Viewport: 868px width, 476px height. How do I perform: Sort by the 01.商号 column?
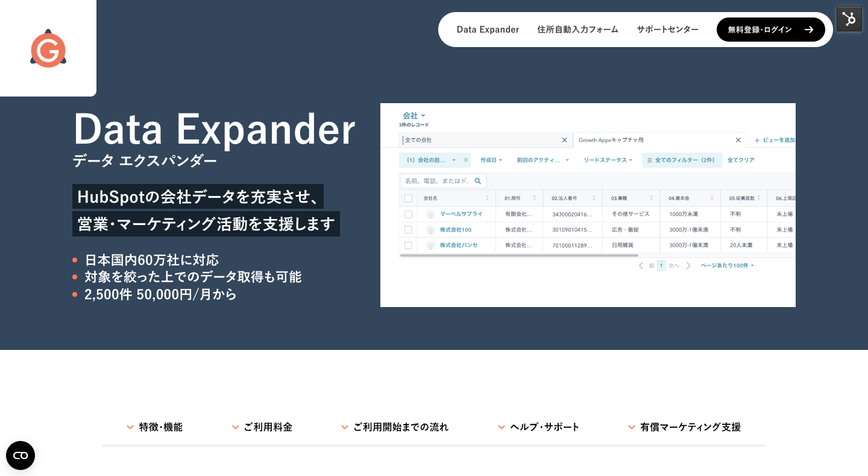click(x=535, y=198)
